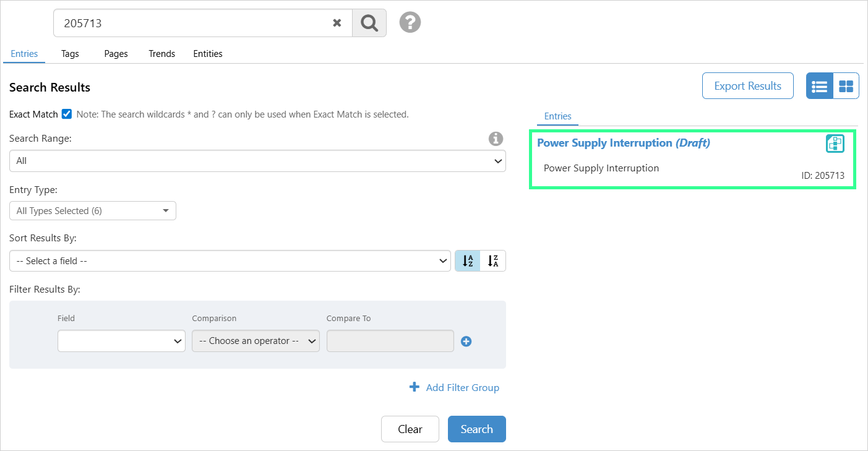Open the Power Supply Interruption entry link
868x451 pixels.
(604, 143)
